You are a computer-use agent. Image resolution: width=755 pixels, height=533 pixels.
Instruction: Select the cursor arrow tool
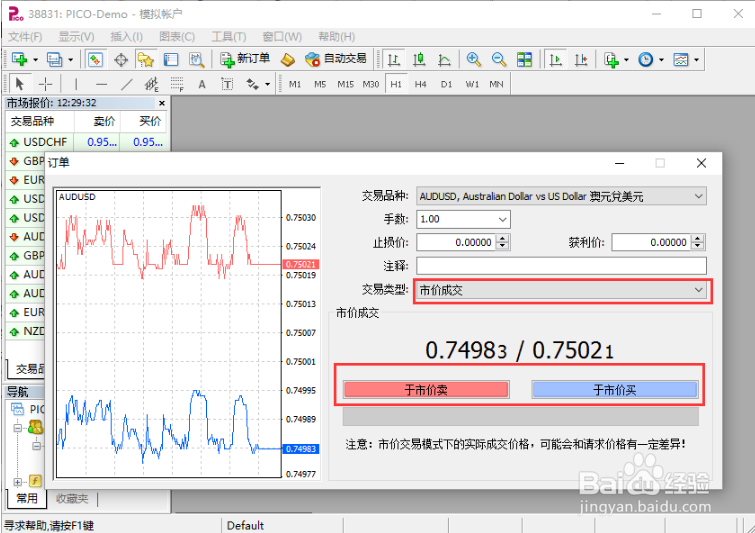[20, 84]
